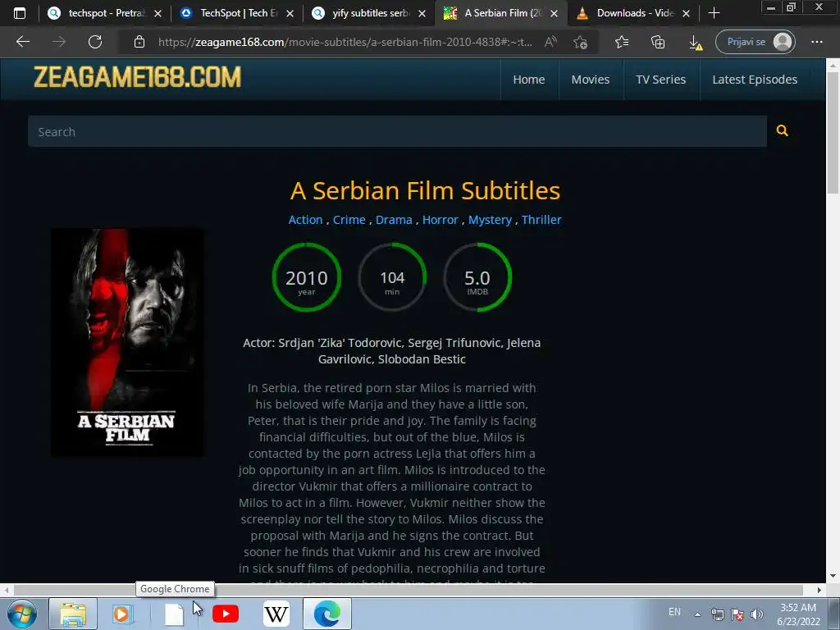Image resolution: width=840 pixels, height=630 pixels.
Task: Click the 104 min runtime circle
Action: point(392,277)
